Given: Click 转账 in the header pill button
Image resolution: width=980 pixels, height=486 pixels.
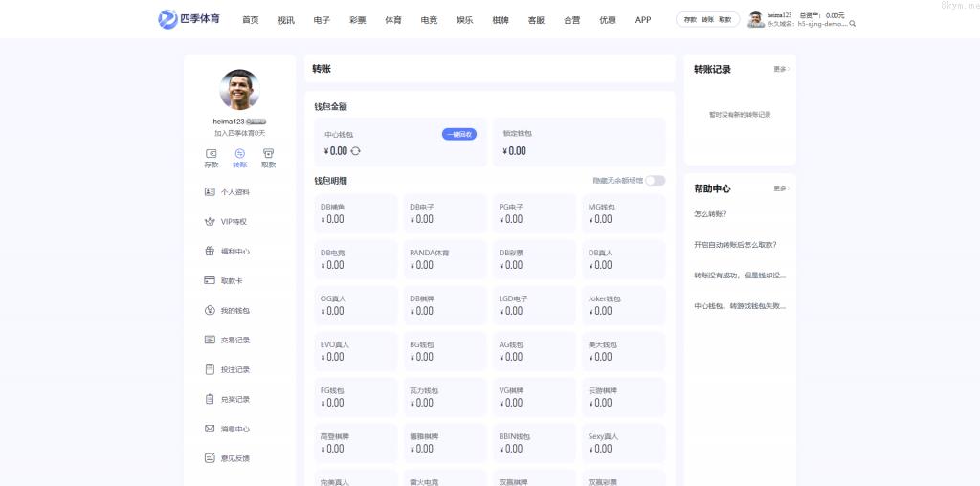Looking at the screenshot, I should pos(707,19).
